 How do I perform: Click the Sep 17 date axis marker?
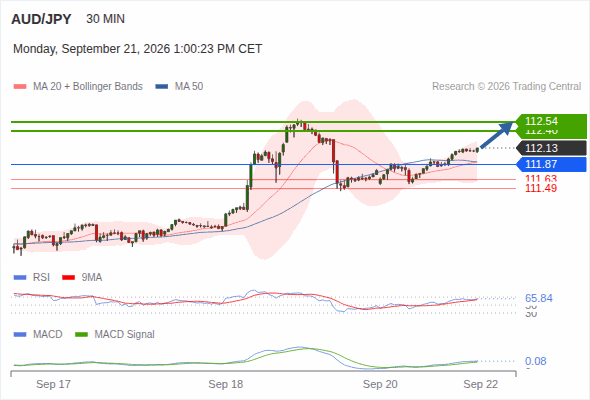click(53, 384)
